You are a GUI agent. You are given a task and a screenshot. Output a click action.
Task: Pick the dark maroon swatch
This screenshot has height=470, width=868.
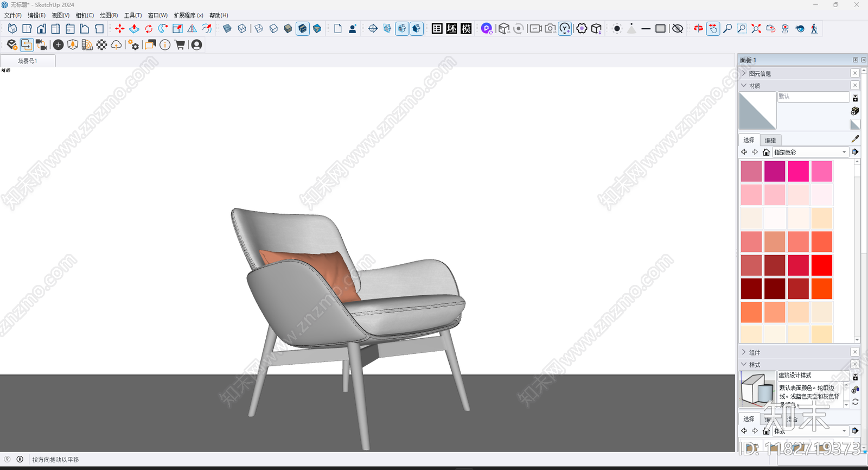click(x=775, y=289)
